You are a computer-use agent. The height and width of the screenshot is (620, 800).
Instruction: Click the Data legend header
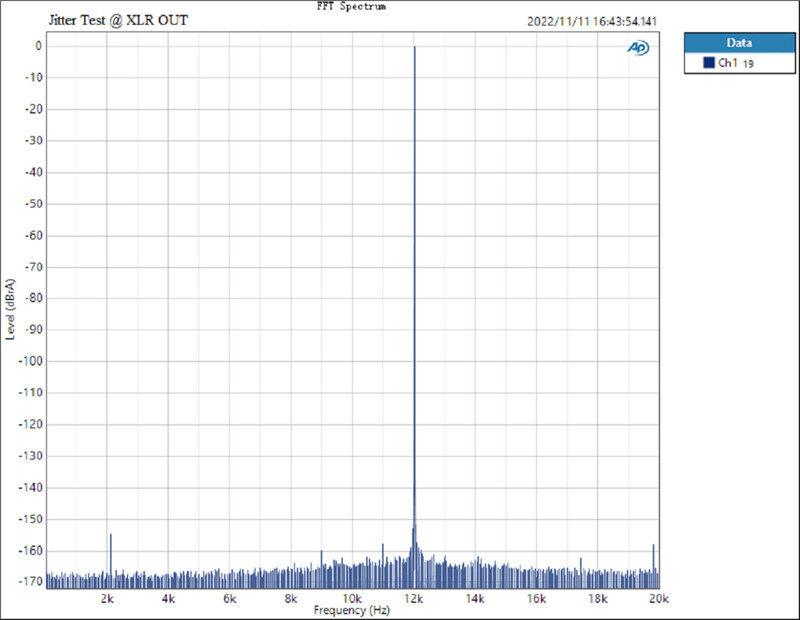pos(739,43)
